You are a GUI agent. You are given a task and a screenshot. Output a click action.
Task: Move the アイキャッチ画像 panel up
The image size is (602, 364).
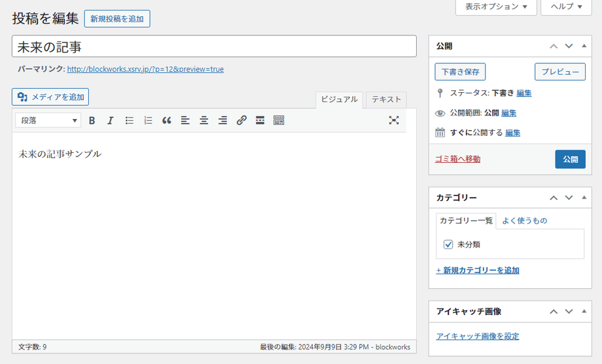[x=553, y=312]
